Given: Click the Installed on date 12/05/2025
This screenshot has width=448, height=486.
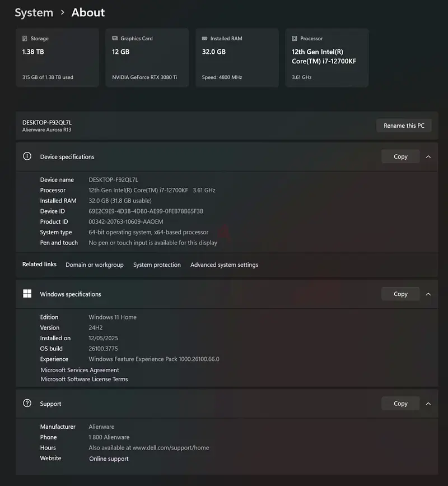Looking at the screenshot, I should click(x=103, y=338).
